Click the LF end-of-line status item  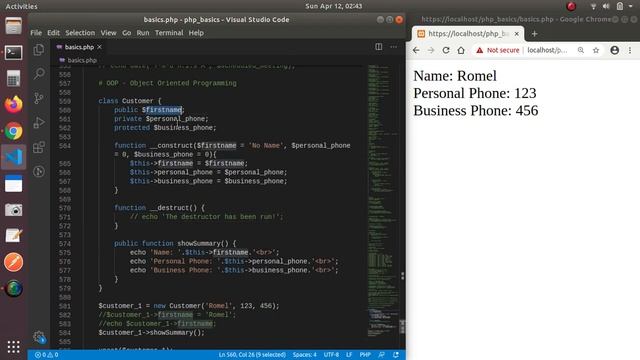(x=349, y=355)
